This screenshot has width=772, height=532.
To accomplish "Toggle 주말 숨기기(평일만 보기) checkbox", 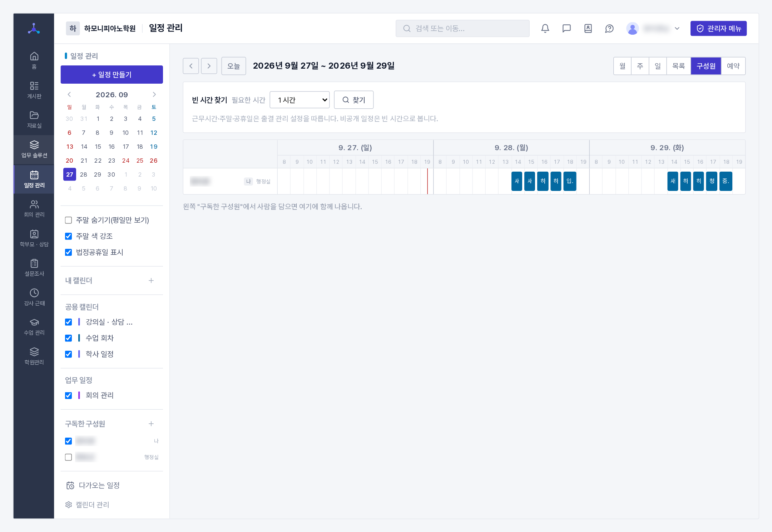I will tap(68, 220).
